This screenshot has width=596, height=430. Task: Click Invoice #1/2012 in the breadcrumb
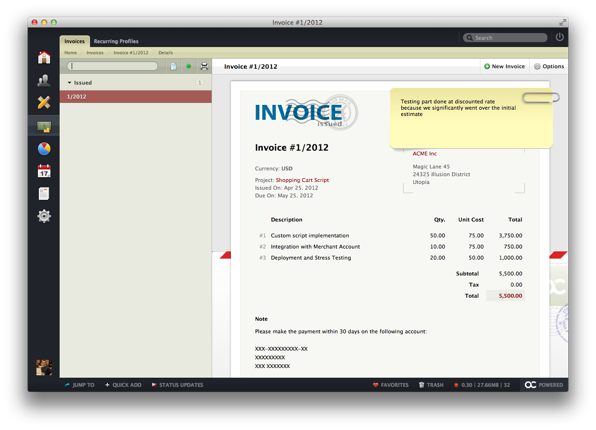131,52
